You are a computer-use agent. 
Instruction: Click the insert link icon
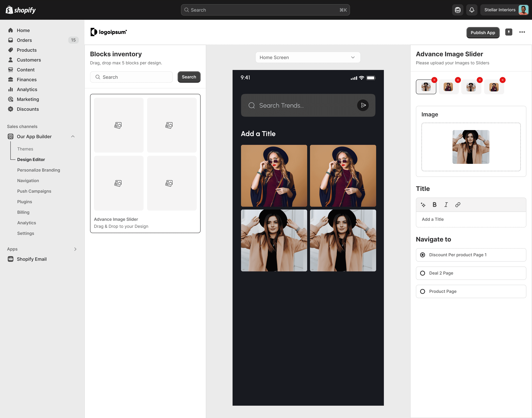[x=458, y=205]
